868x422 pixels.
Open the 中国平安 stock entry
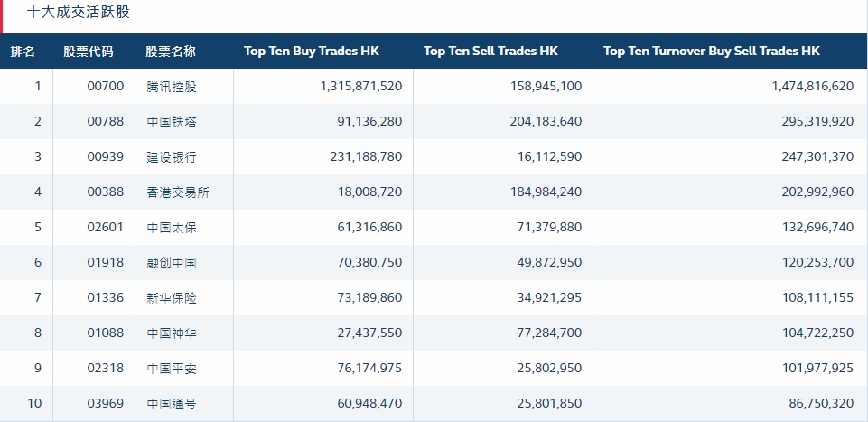pos(172,369)
